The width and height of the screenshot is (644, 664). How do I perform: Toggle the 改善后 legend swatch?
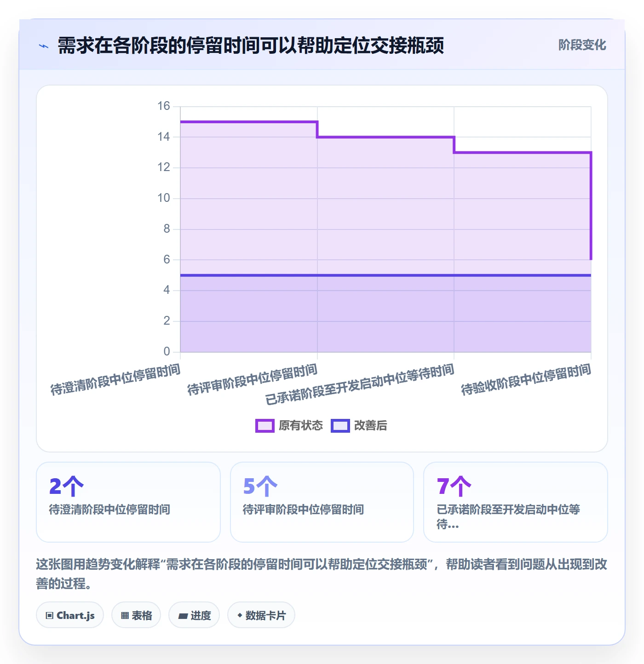point(340,426)
